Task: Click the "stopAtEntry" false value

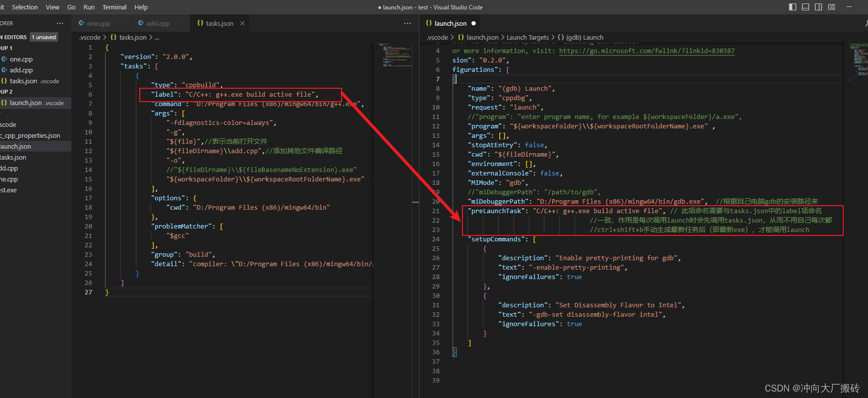Action: 534,145
